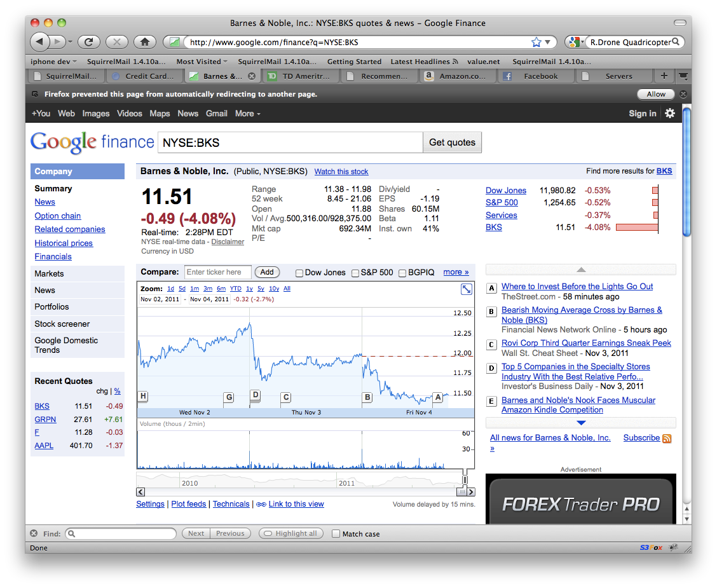Viewport: 717px width, 588px height.
Task: Click the bookmark star in address bar
Action: 536,43
